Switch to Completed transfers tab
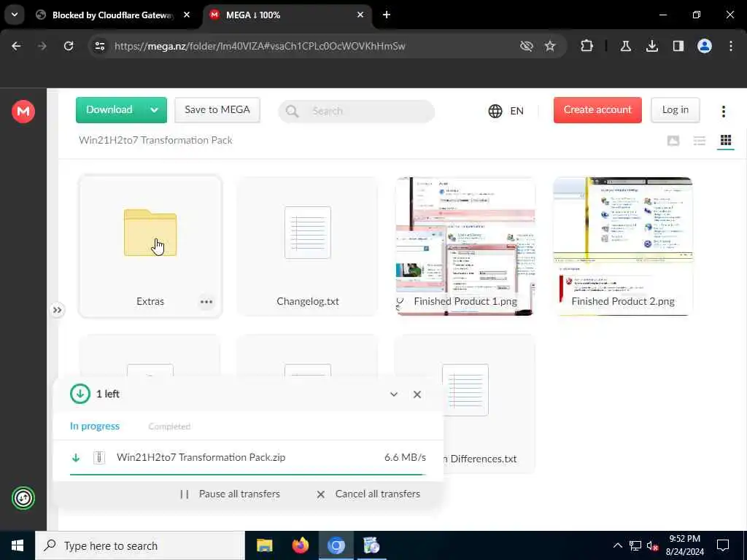The image size is (747, 560). point(169,426)
